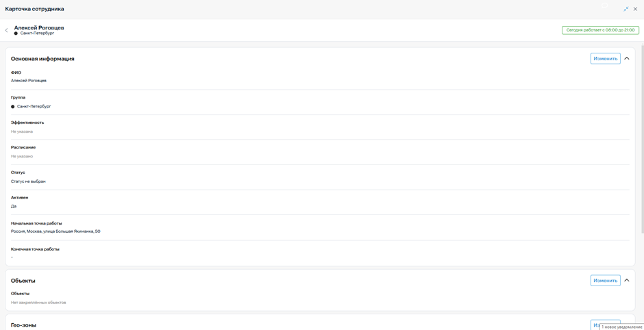The width and height of the screenshot is (644, 330).
Task: Click Изменить in the Объекты section
Action: coord(606,281)
